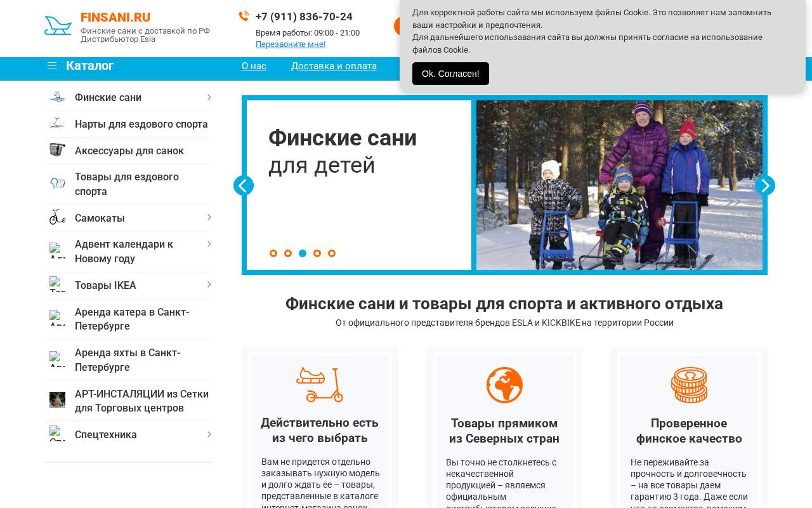Viewport: 812px width, 508px height.
Task: Go to next slide with right arrow
Action: pos(765,185)
